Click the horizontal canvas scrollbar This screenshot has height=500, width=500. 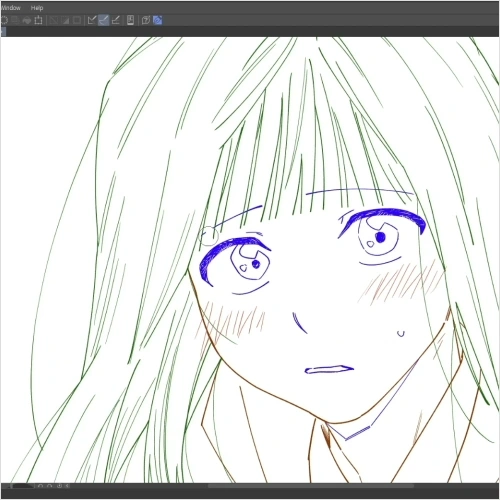coord(311,486)
